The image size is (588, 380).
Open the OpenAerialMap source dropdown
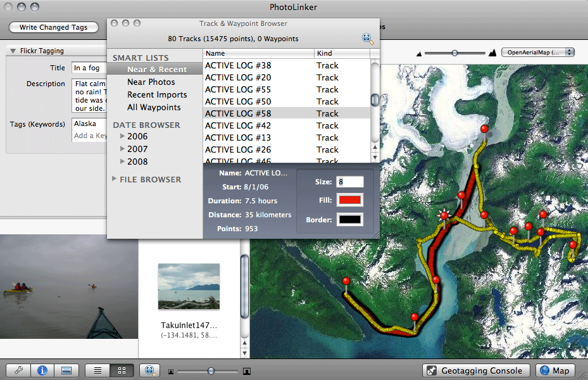[x=538, y=53]
